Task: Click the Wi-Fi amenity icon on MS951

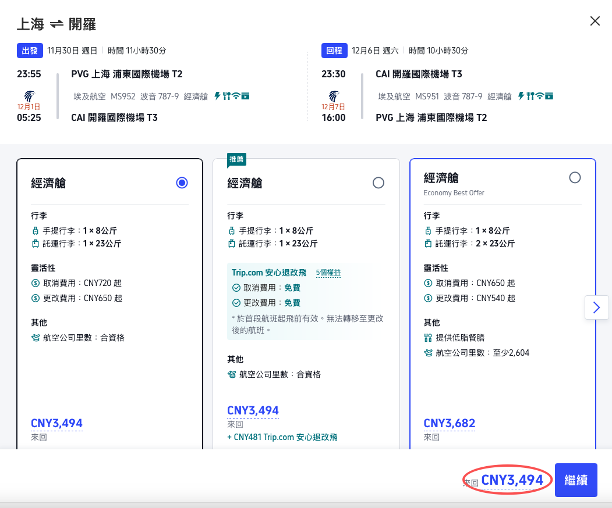Action: [x=539, y=96]
